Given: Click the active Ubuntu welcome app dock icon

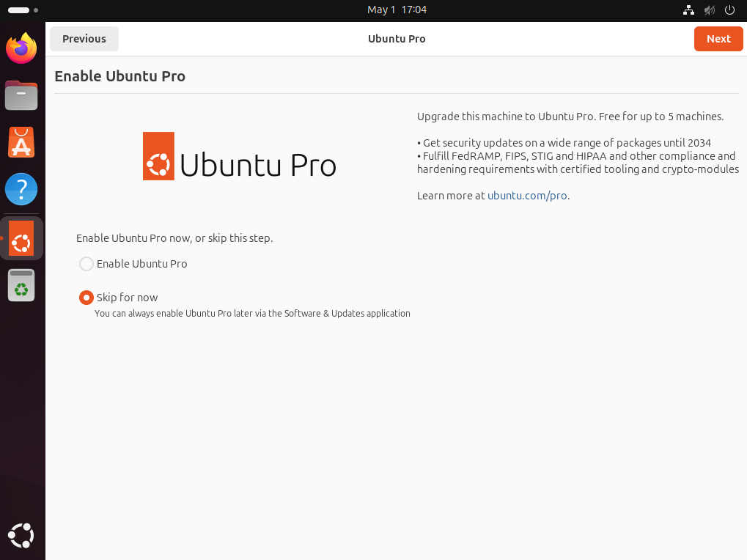Looking at the screenshot, I should (21, 238).
